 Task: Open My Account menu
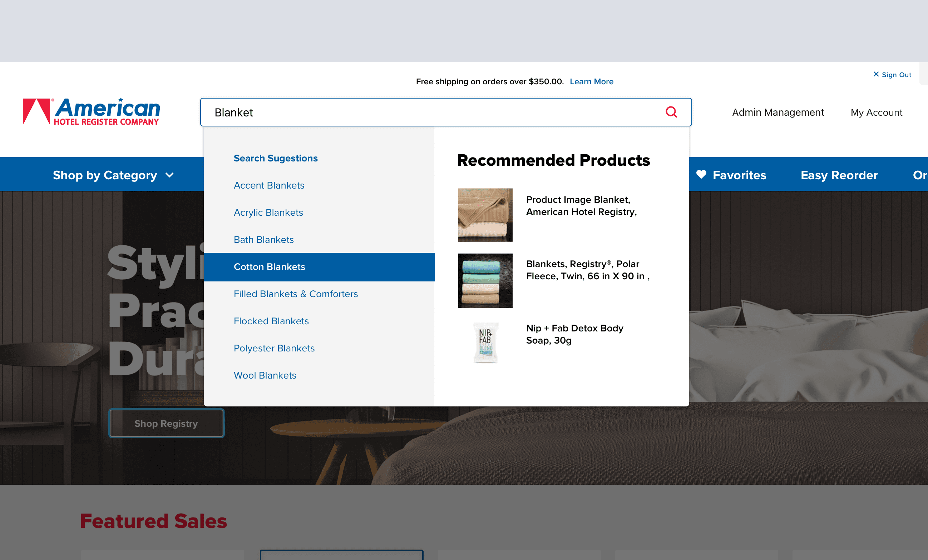point(876,112)
